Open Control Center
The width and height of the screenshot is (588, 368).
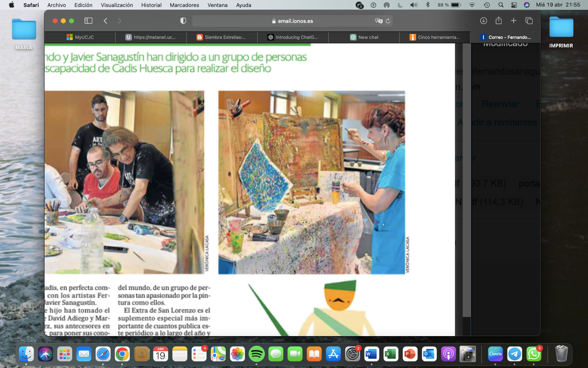tap(514, 5)
